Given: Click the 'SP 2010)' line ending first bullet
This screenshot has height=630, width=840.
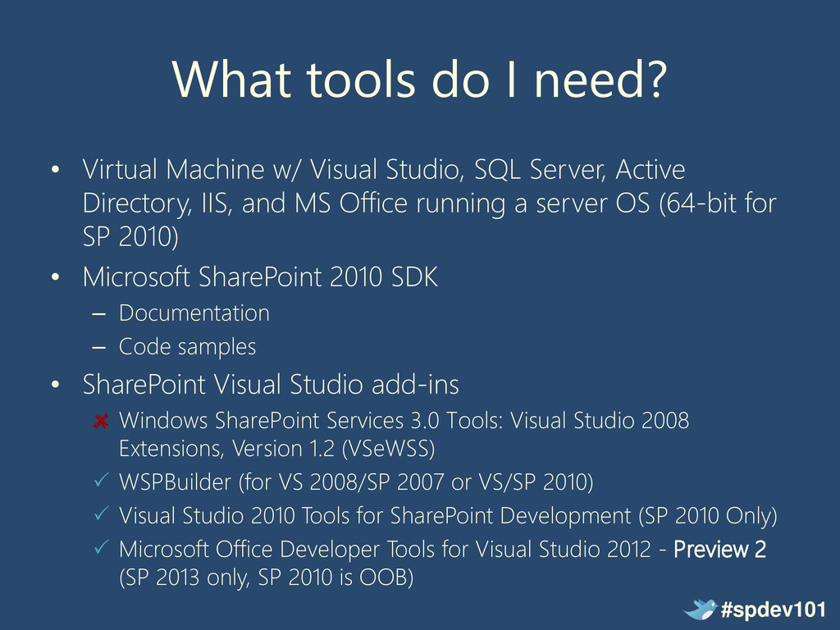Looking at the screenshot, I should coord(130,237).
